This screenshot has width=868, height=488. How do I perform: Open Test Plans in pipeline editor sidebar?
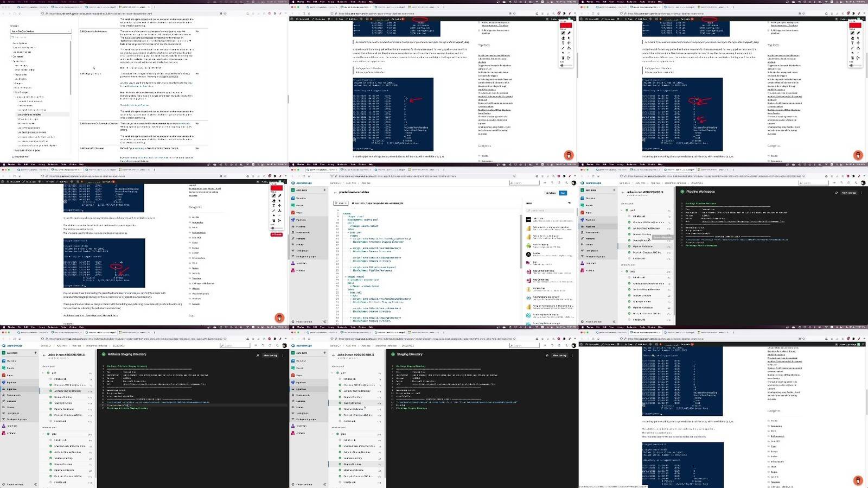coord(300,263)
